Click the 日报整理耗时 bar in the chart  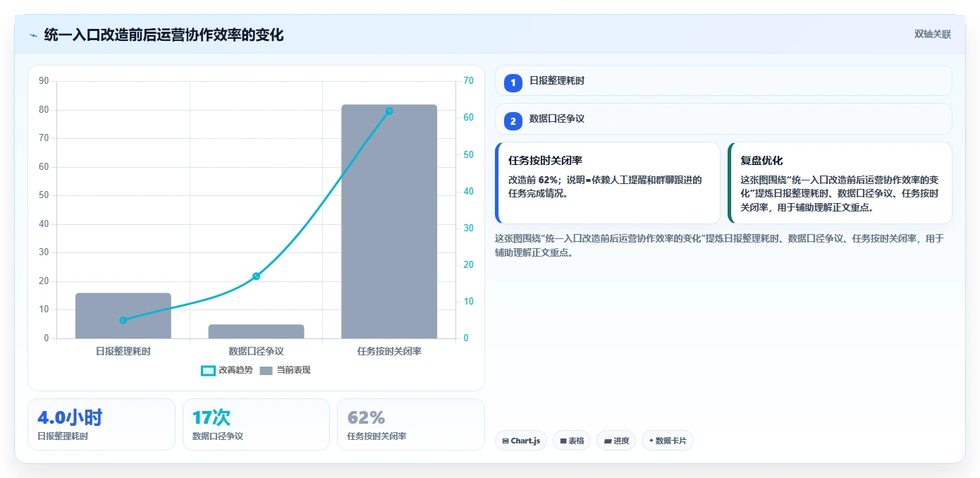(x=123, y=316)
